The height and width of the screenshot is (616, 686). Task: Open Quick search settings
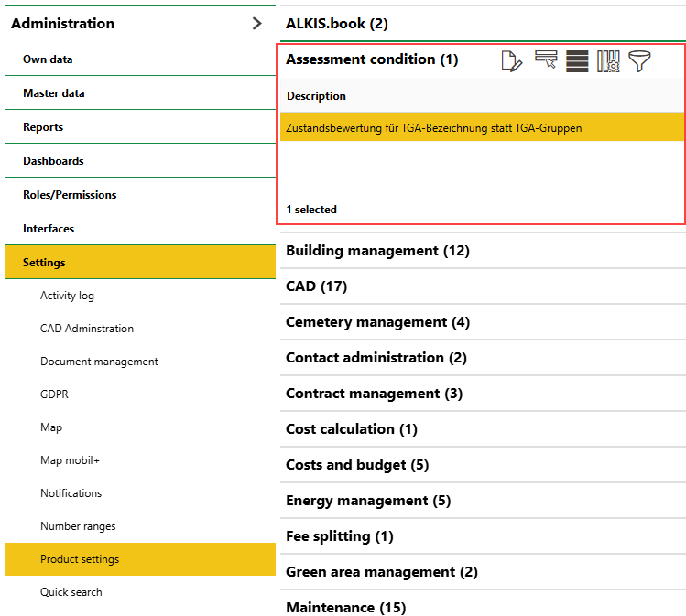71,592
